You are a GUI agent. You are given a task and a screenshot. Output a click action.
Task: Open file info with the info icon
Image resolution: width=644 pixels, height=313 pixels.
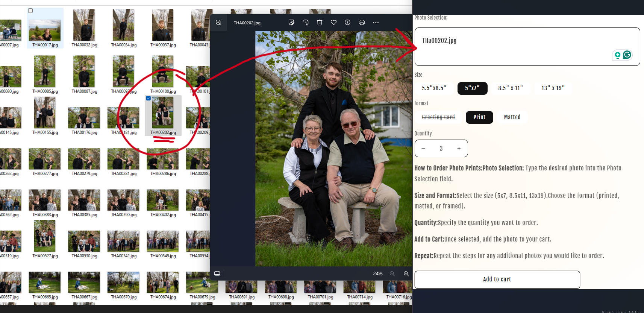[347, 23]
